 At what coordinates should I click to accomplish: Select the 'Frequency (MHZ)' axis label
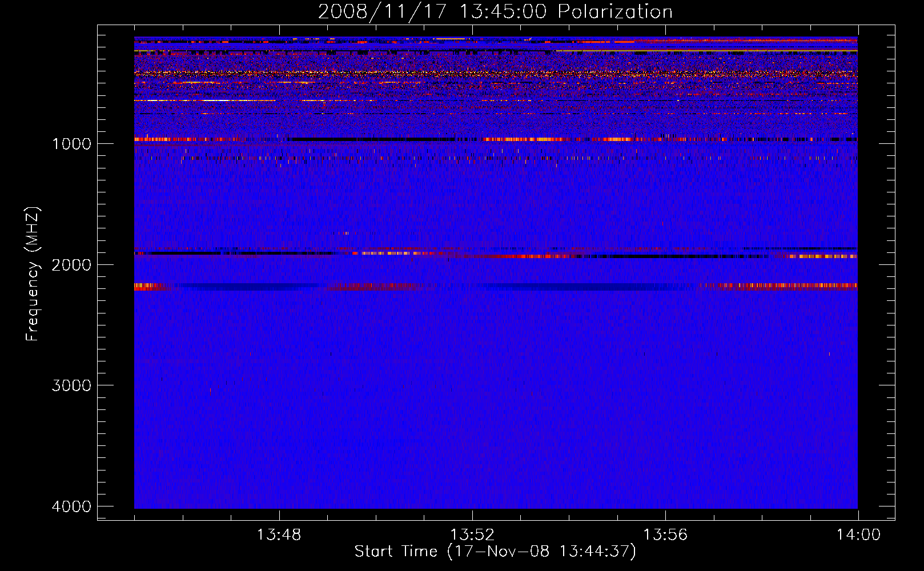33,274
